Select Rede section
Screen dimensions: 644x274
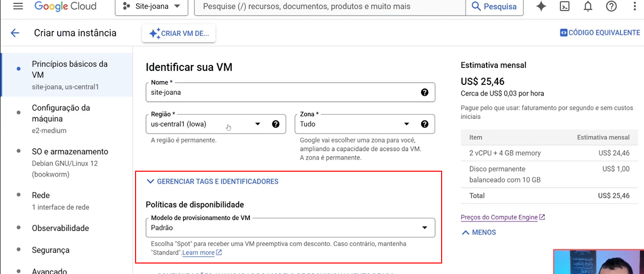[67, 201]
